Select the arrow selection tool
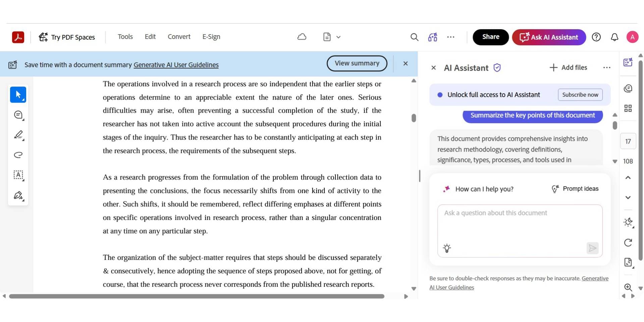644x322 pixels. 18,95
